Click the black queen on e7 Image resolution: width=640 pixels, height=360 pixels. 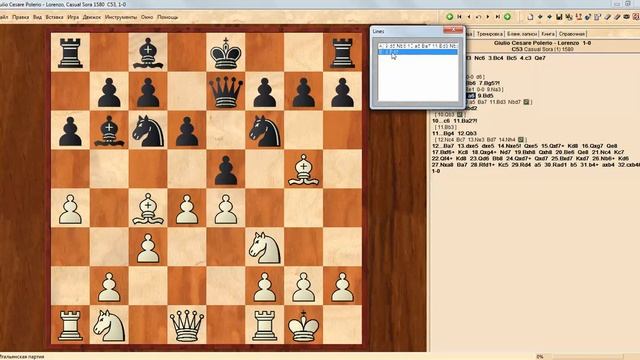226,91
